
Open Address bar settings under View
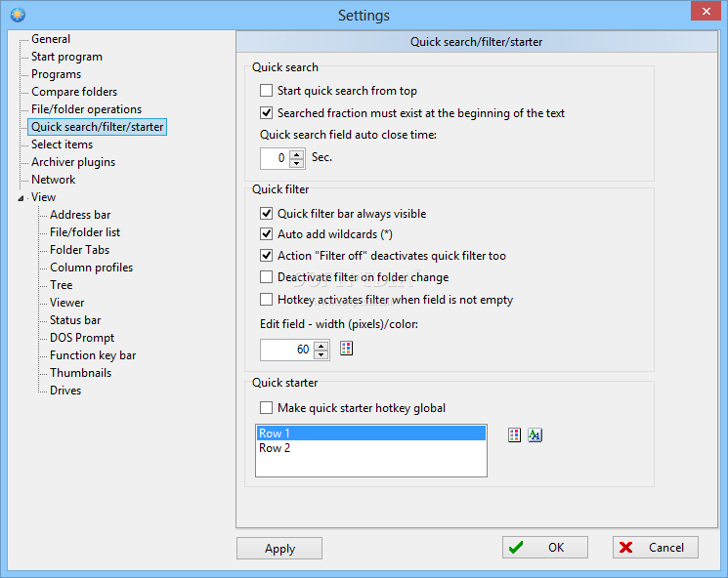point(80,215)
